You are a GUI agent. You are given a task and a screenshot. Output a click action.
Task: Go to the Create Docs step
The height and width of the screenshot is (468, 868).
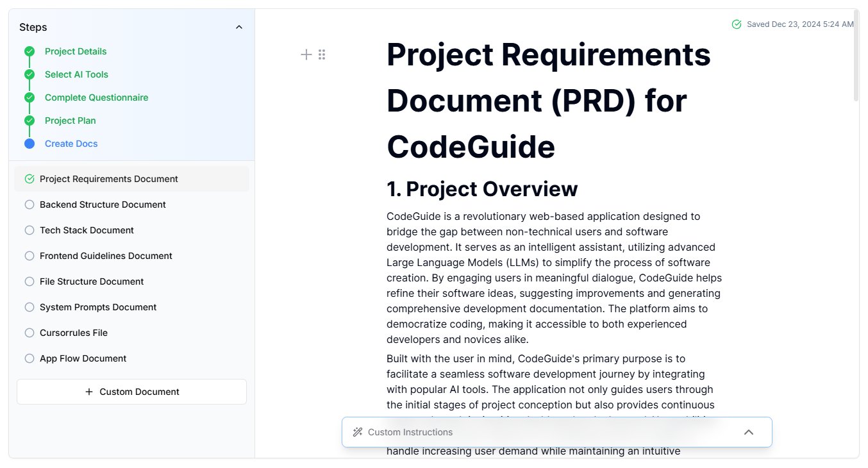[x=71, y=144]
